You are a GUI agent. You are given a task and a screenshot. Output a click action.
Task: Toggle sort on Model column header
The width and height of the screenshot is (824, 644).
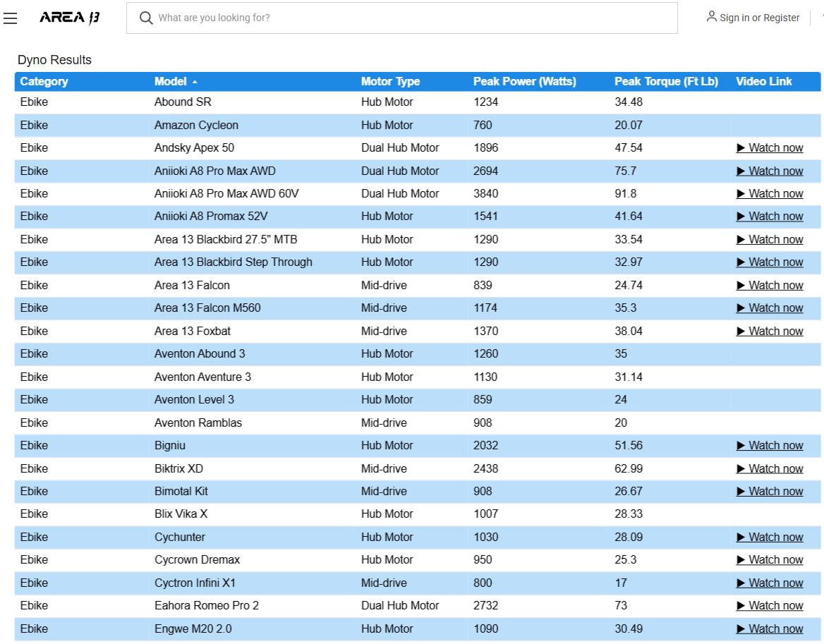click(x=170, y=81)
